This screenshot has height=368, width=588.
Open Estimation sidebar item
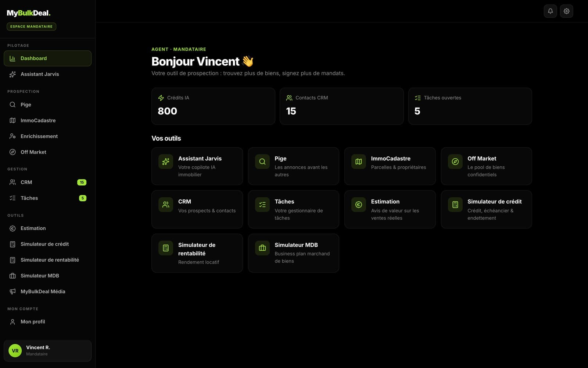click(47, 228)
